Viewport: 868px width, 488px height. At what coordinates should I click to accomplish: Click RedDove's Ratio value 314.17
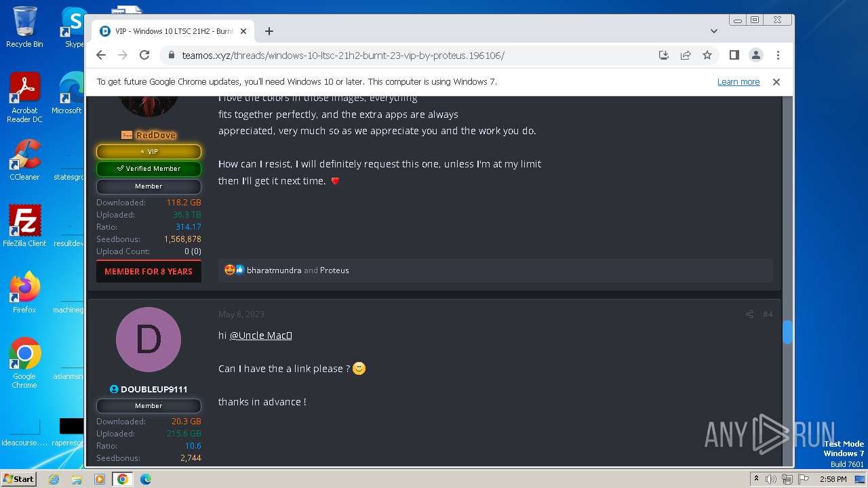(189, 227)
